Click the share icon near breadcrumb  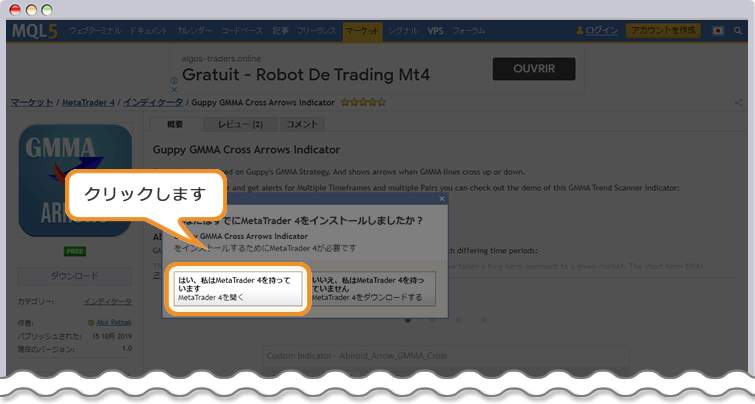tap(738, 103)
